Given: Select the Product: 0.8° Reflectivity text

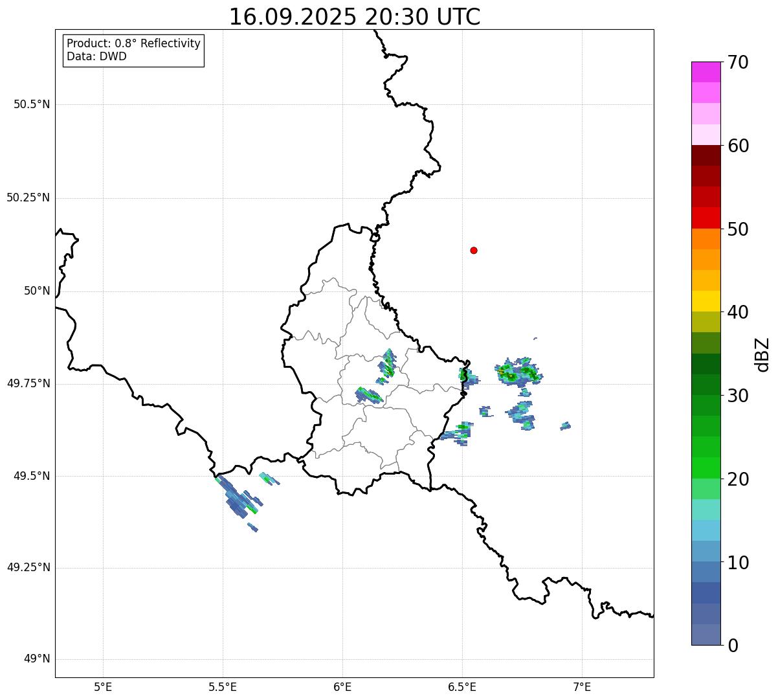Looking at the screenshot, I should [x=133, y=43].
